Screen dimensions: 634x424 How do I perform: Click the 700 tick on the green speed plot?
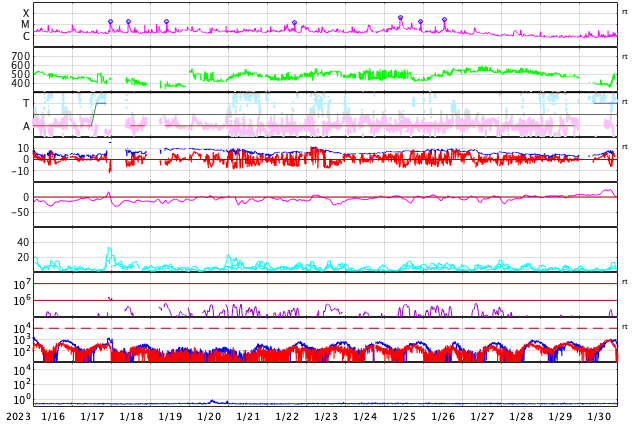(x=21, y=56)
